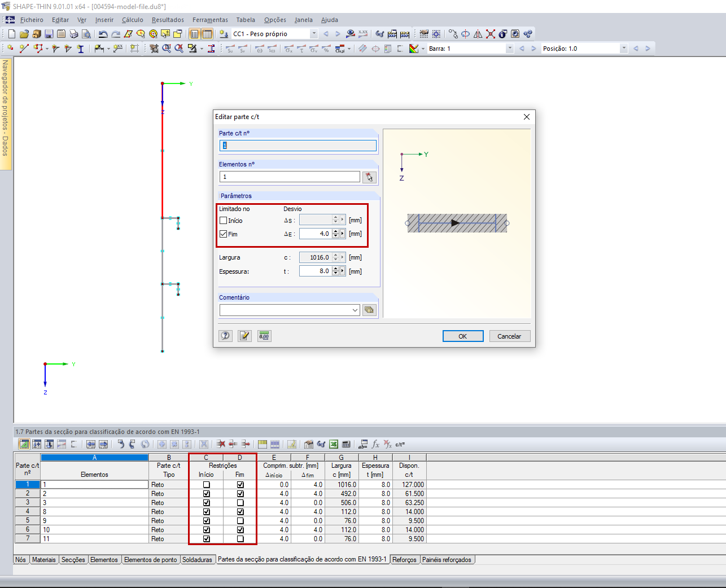
Task: Open Navegador de projetos side panel
Action: coord(5,113)
